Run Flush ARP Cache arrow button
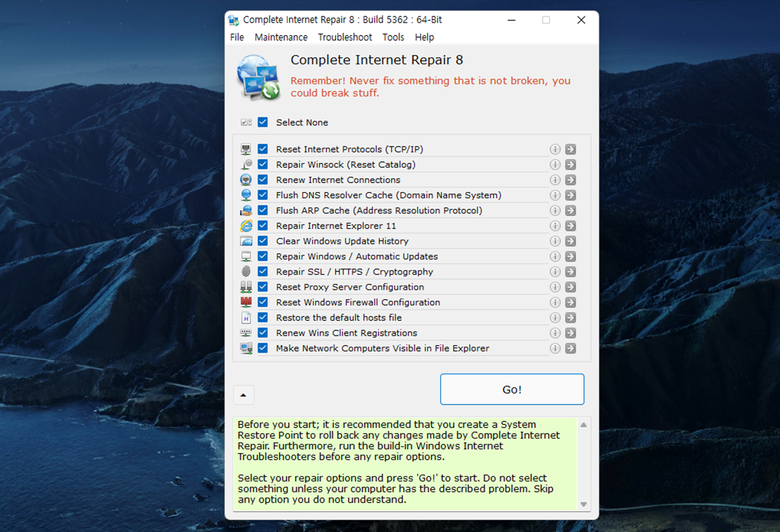Screen dimensions: 780x532 coord(571,210)
